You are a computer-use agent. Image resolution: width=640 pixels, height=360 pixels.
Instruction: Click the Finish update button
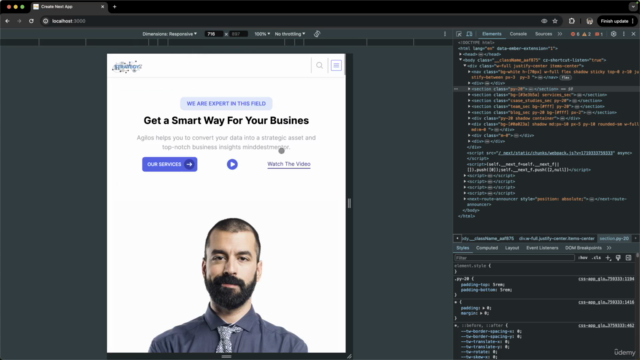pyautogui.click(x=614, y=21)
